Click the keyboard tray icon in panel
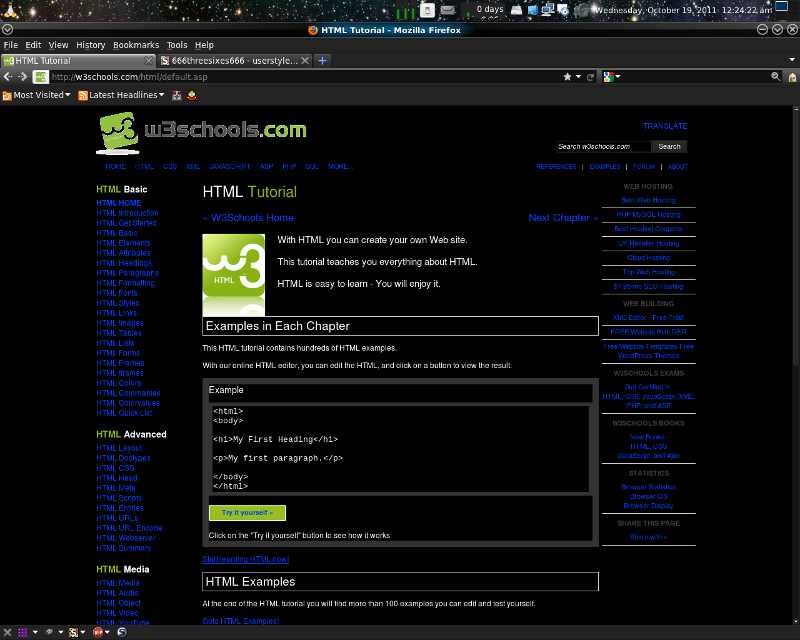The width and height of the screenshot is (800, 640). point(447,10)
